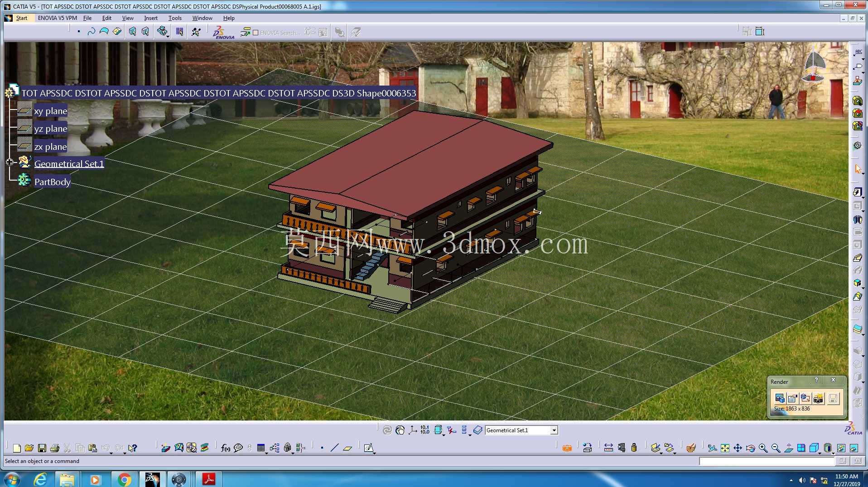
Task: Open the File menu
Action: [x=87, y=18]
